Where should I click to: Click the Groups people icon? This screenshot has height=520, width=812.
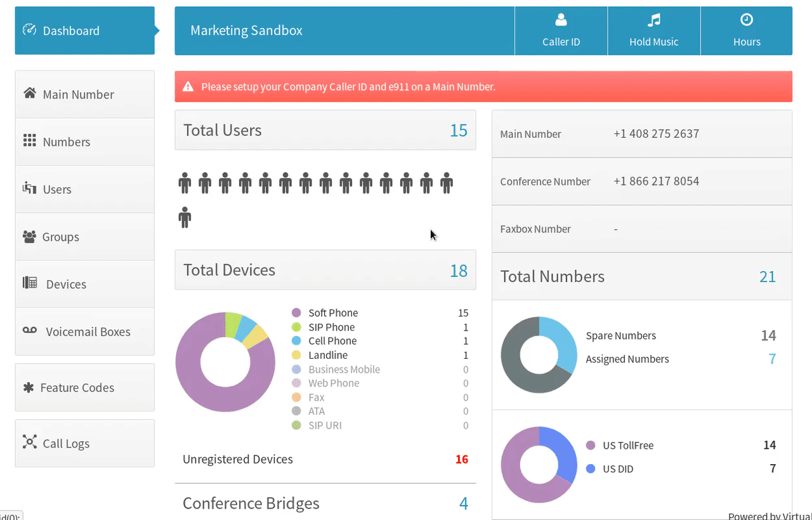click(x=29, y=237)
